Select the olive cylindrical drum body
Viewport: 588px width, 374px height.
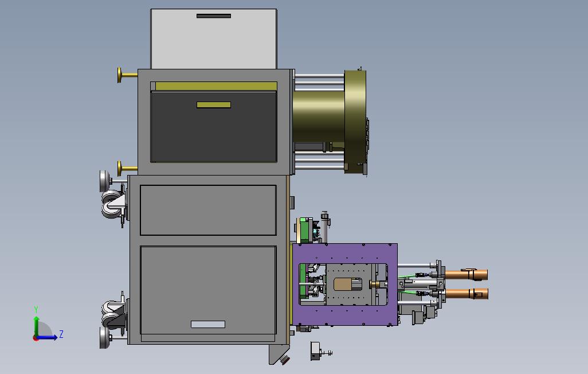319,116
